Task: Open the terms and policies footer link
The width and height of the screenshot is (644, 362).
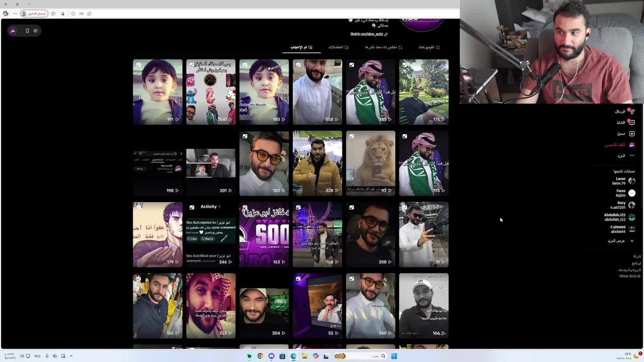Action: point(630,270)
